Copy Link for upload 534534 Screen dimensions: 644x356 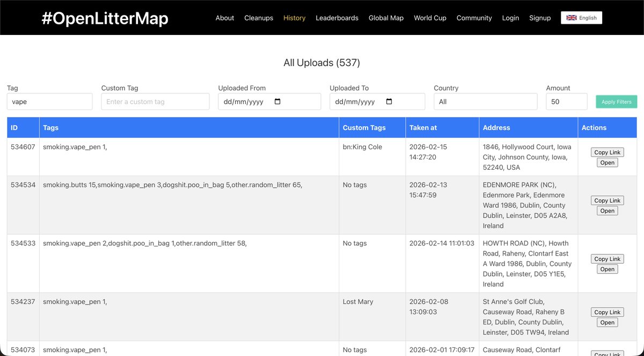pos(608,200)
